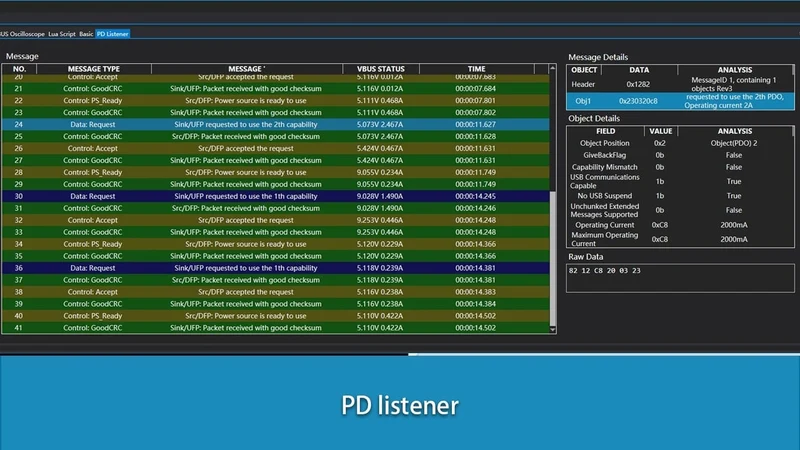Sort by the NO. column header
Image resolution: width=800 pixels, height=450 pixels.
[19, 69]
